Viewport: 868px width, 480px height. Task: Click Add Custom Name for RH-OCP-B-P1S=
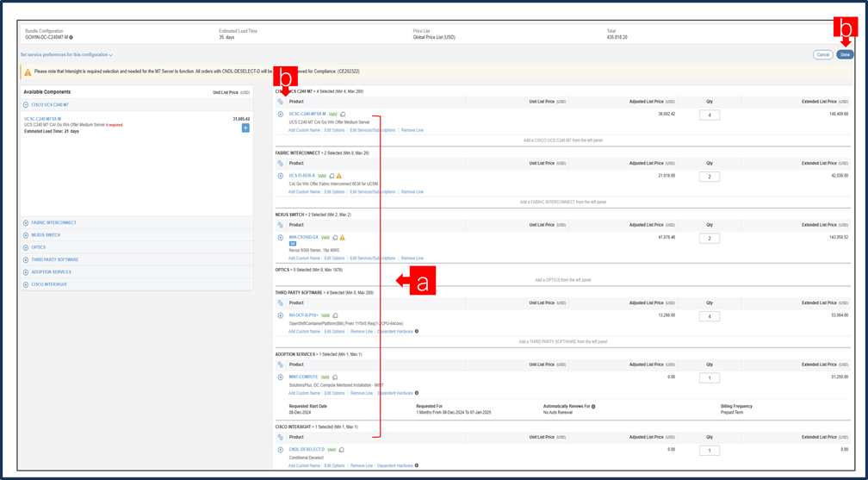pos(304,332)
